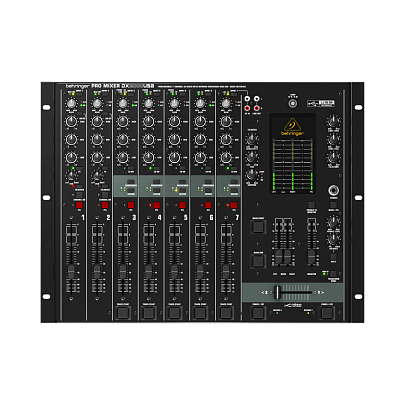Screen dimensions: 405x405
Task: Click the fader start button under channel 5
Action: (x=174, y=313)
